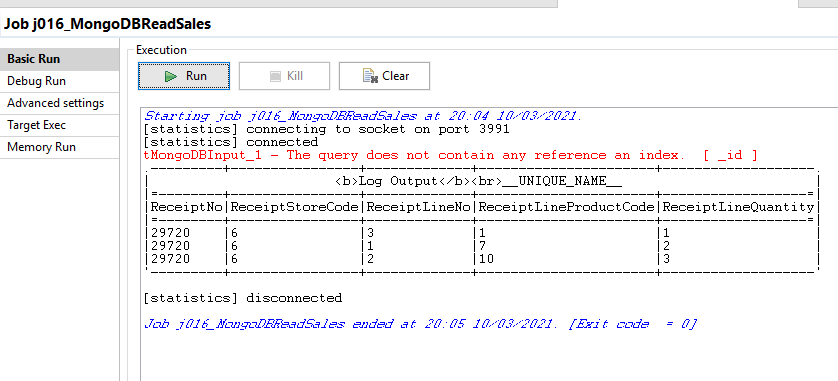
Task: Click the Job j016_MongoDBReadSales title
Action: [107, 24]
